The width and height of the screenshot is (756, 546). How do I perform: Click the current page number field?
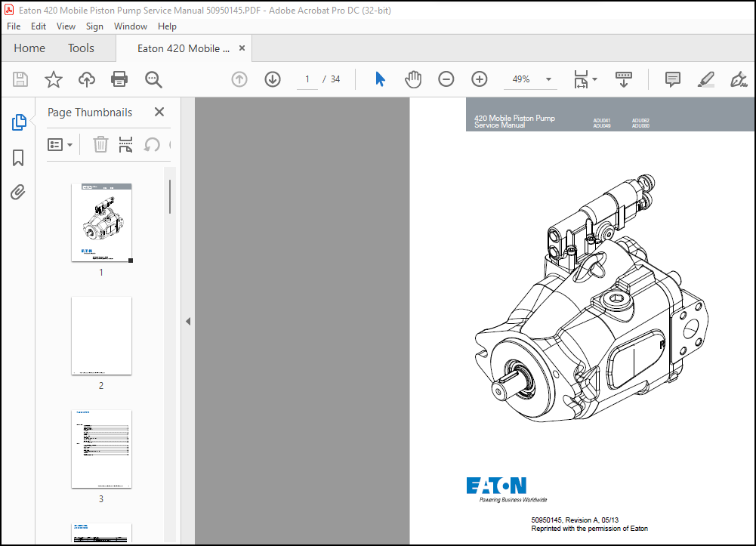pos(307,79)
